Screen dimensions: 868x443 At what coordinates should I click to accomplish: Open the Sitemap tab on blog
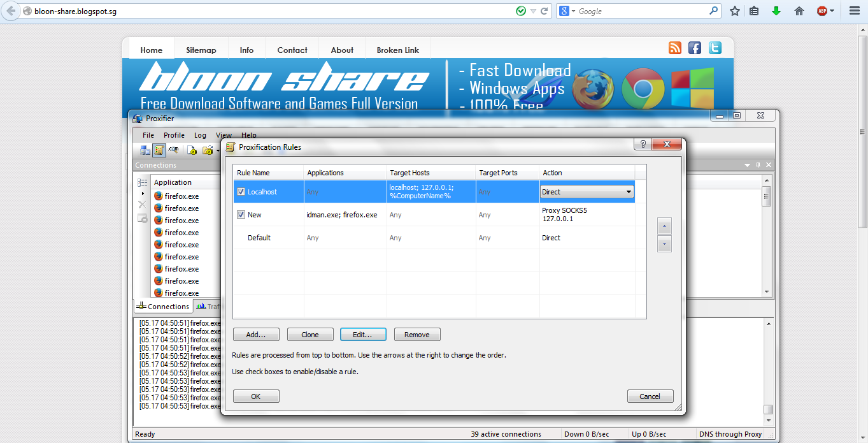pyautogui.click(x=201, y=50)
